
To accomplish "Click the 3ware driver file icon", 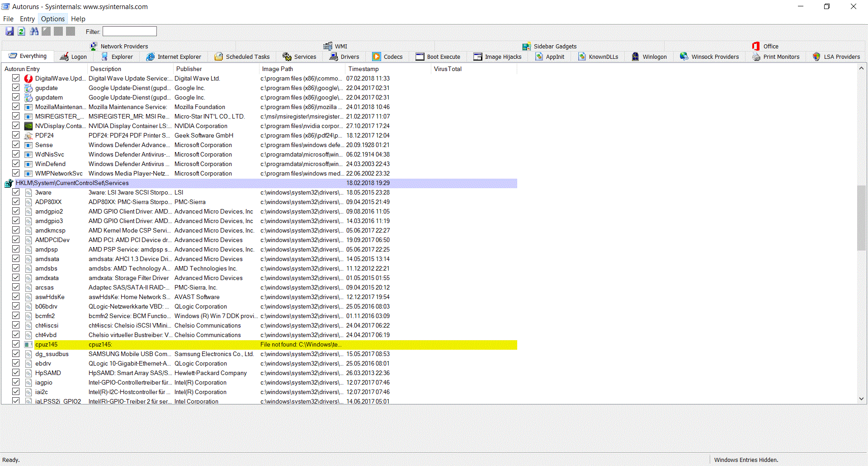I will coord(28,193).
